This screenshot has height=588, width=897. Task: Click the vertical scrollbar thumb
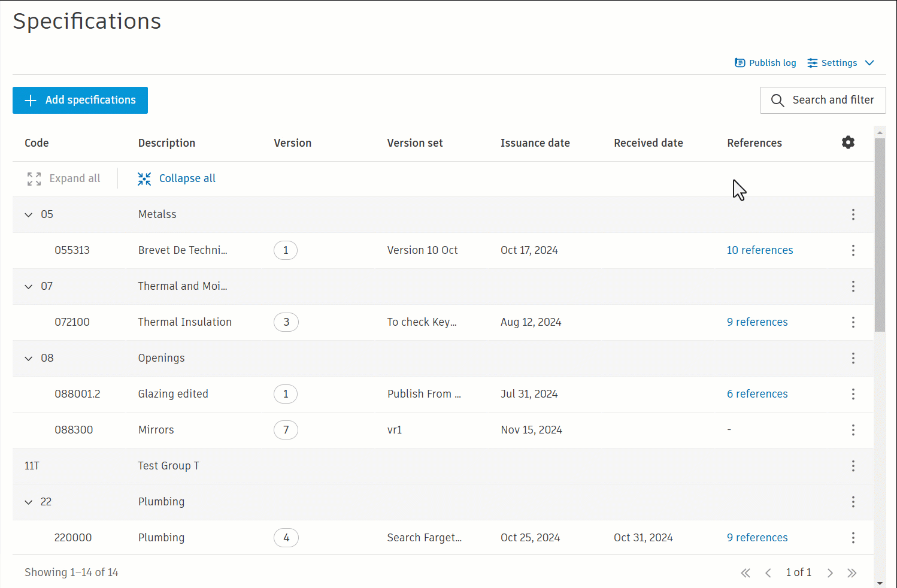[880, 234]
